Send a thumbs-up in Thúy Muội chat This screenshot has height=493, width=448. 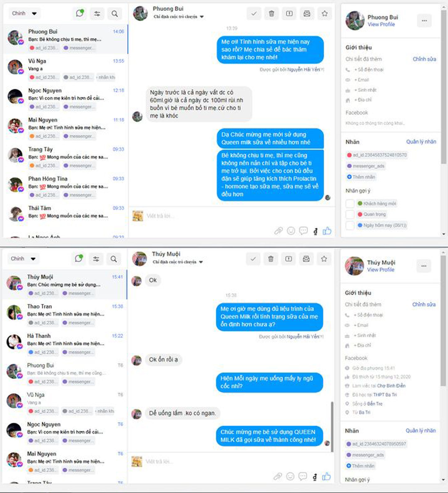326,476
